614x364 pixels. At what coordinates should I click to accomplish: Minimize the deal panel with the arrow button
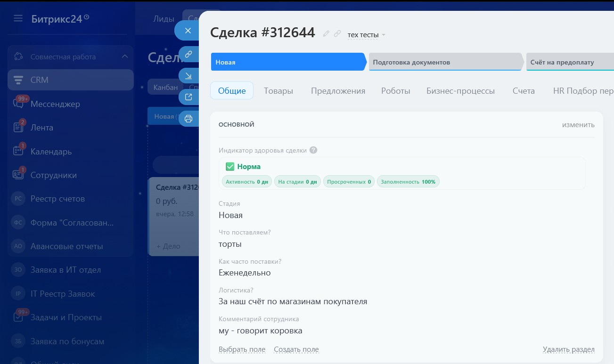tap(188, 75)
